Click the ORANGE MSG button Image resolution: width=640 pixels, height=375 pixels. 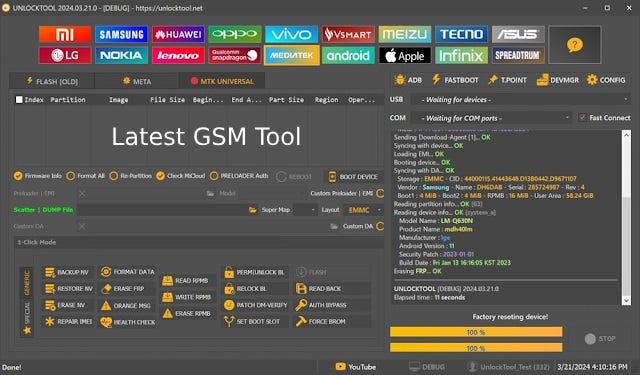point(127,305)
